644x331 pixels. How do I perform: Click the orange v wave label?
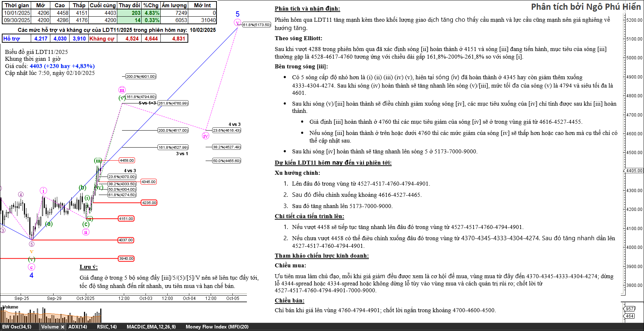pyautogui.click(x=31, y=251)
